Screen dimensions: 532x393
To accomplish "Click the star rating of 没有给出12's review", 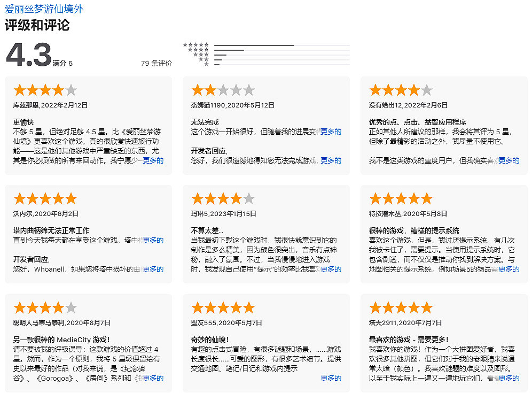I will [401, 90].
